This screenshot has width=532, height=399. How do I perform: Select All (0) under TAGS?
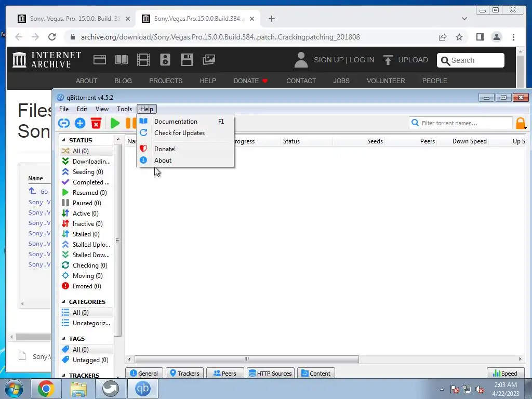(87, 350)
